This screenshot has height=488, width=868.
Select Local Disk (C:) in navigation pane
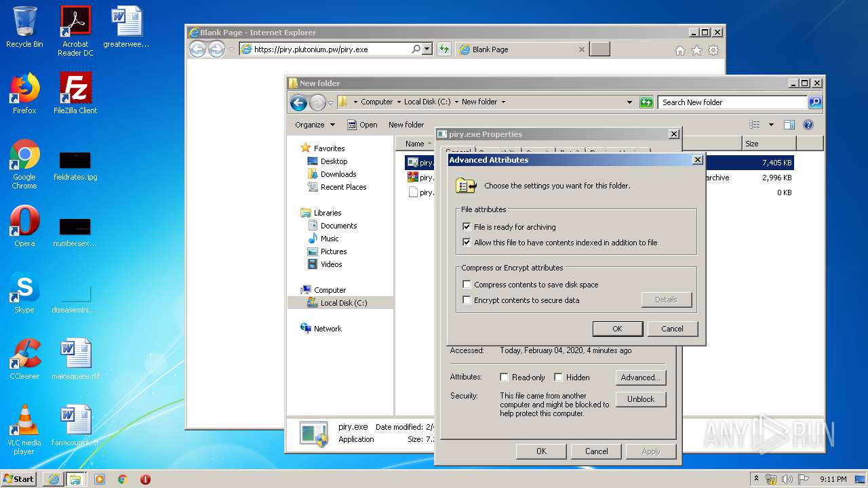[x=344, y=303]
